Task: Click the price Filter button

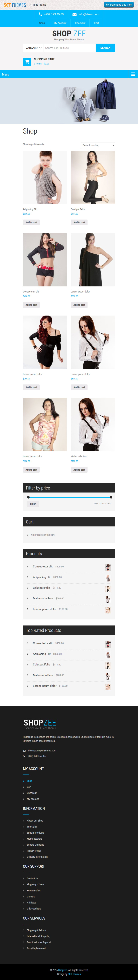Action: pos(33,504)
